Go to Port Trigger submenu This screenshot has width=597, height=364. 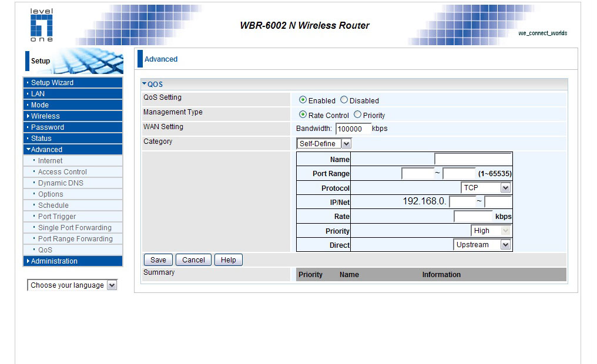(x=73, y=217)
